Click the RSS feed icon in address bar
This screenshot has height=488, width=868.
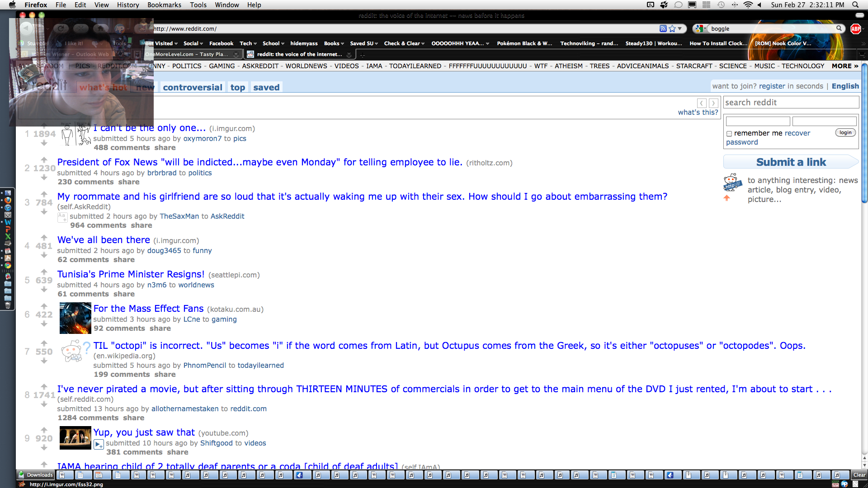click(663, 28)
